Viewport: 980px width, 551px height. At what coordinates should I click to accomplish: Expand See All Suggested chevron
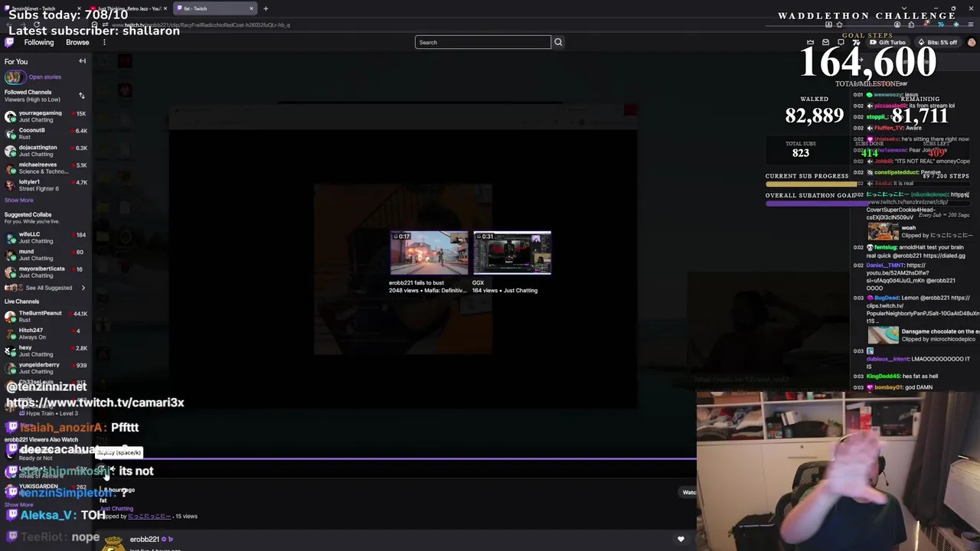(x=83, y=288)
